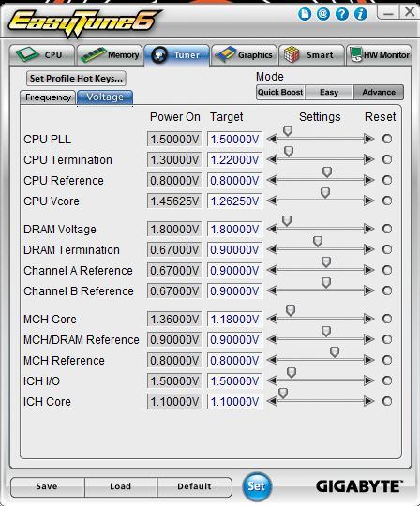Click the Save button

47,486
